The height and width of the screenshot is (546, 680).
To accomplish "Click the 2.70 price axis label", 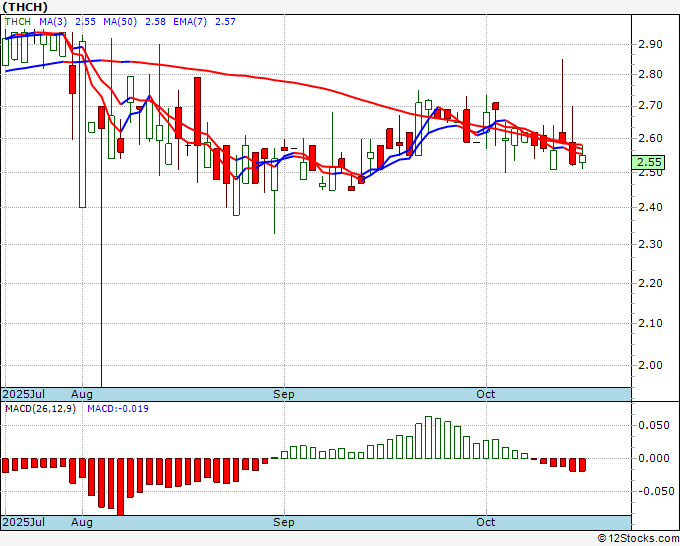I will coord(650,106).
